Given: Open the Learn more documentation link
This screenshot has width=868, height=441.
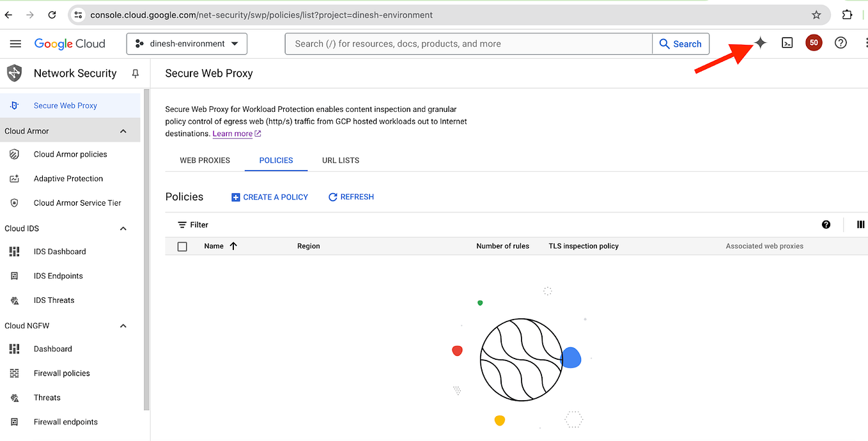Looking at the screenshot, I should [x=233, y=133].
